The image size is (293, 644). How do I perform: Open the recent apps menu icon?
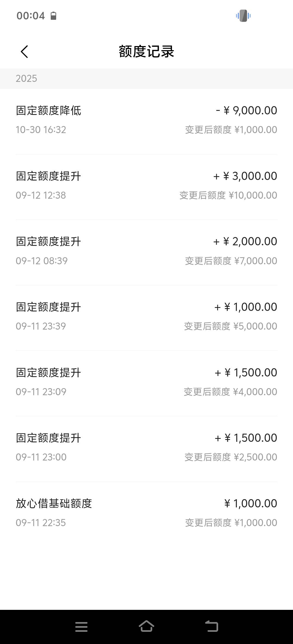pos(81,627)
